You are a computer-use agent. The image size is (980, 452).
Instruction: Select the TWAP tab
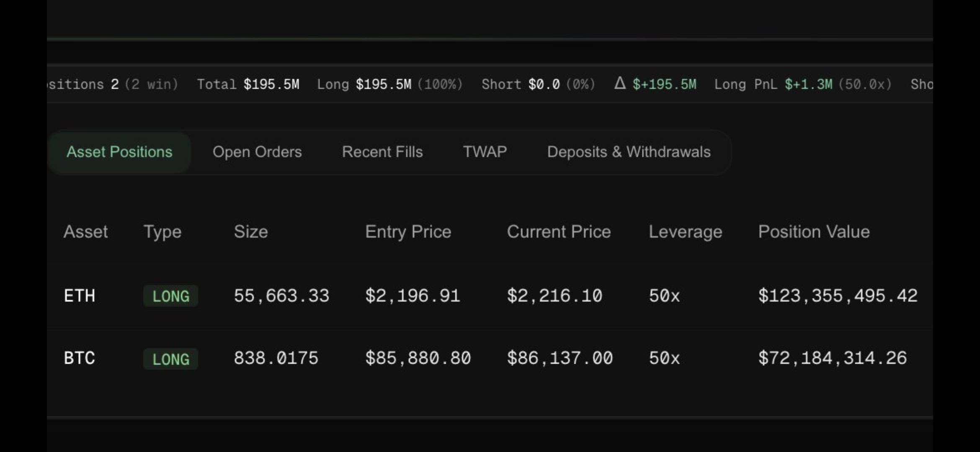(485, 152)
